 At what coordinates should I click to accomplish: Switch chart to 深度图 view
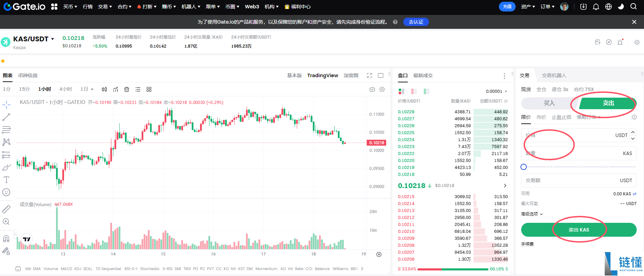(351, 75)
